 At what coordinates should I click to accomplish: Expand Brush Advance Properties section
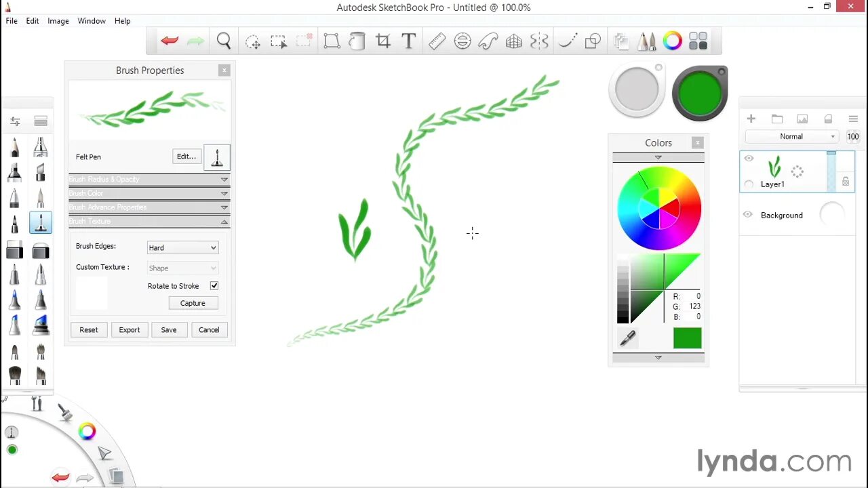click(149, 207)
